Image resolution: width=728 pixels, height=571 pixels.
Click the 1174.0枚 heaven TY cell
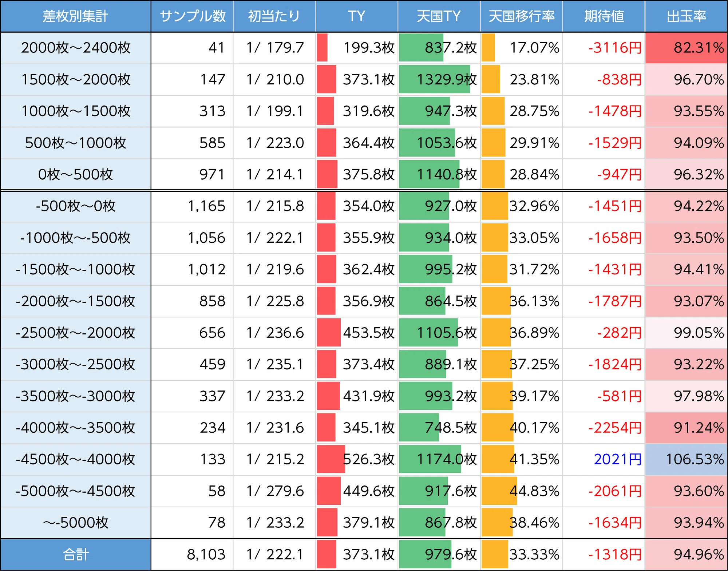tap(439, 459)
